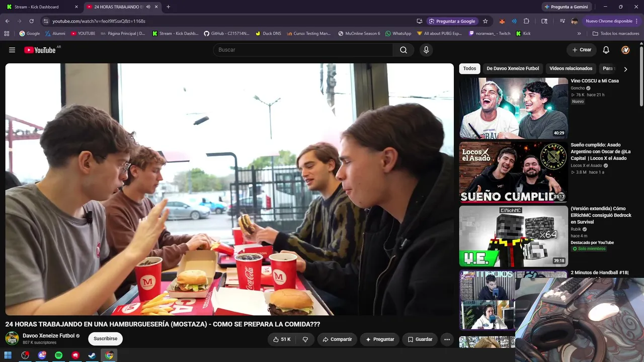
Task: Subscribe to Davoo Xeneize Futbol channel
Action: pos(105,339)
